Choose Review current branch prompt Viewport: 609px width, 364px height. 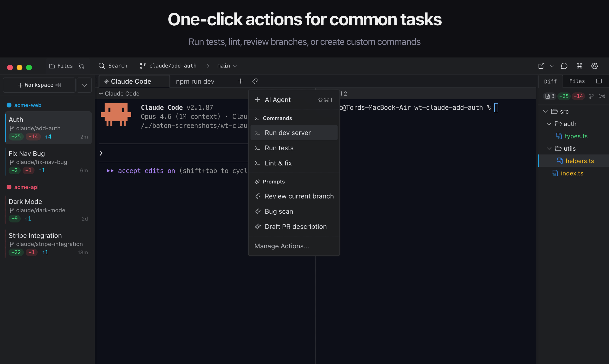click(x=299, y=196)
